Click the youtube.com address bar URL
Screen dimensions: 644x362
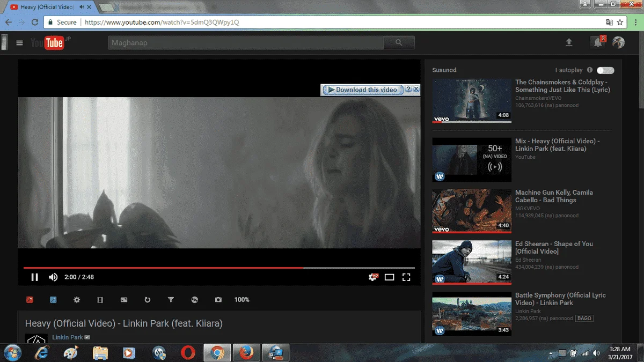162,23
